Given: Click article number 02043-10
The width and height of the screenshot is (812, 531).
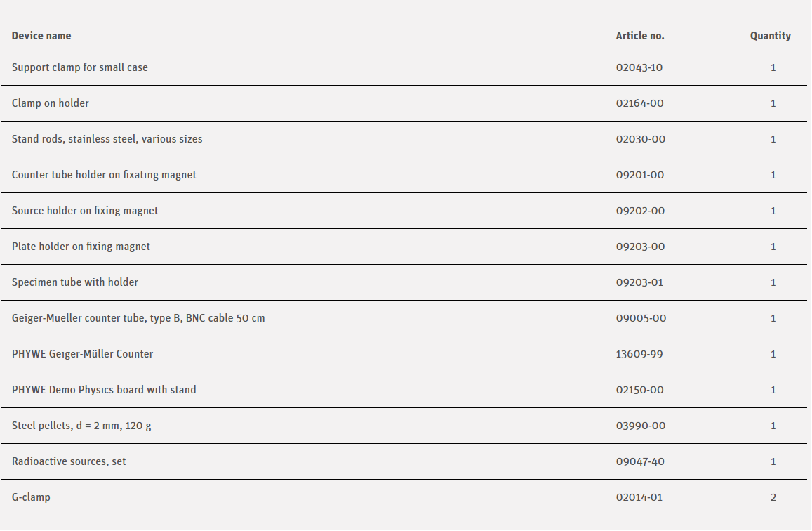Looking at the screenshot, I should coord(639,67).
